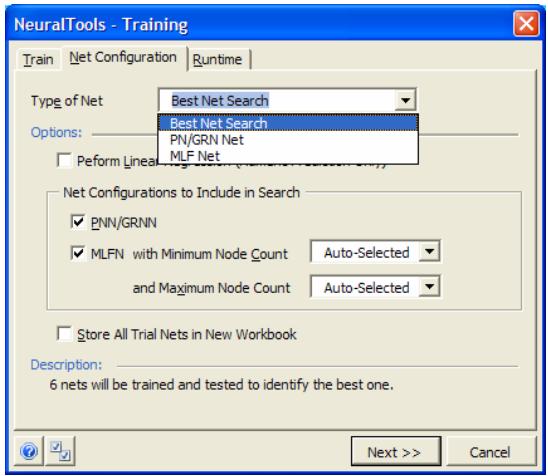The image size is (548, 476).
Task: Click the 6 nets description text
Action: tap(222, 385)
